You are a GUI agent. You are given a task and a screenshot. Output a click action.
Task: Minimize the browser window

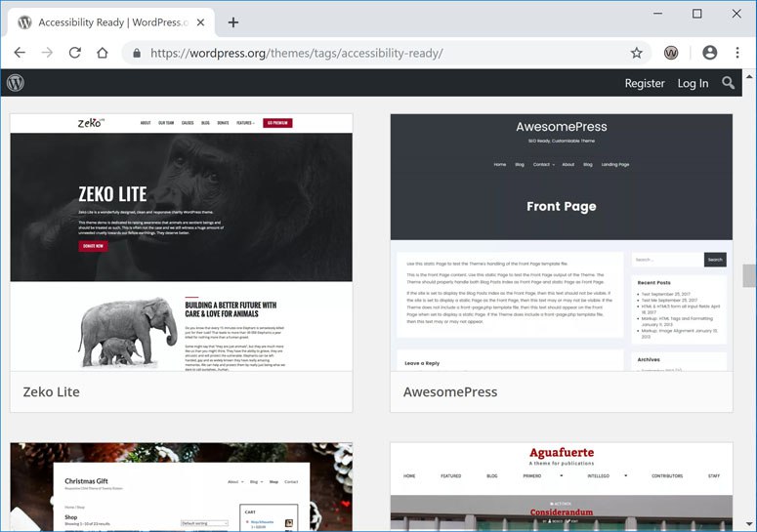tap(657, 14)
